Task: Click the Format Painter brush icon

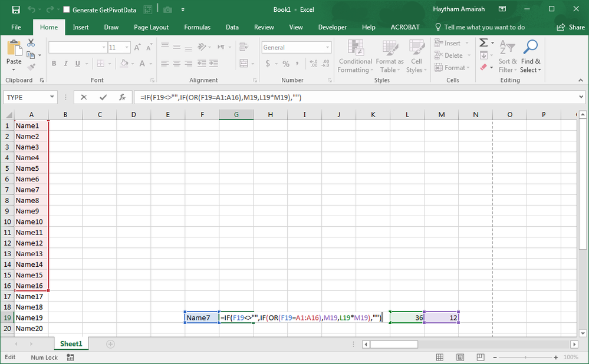Action: [x=31, y=67]
